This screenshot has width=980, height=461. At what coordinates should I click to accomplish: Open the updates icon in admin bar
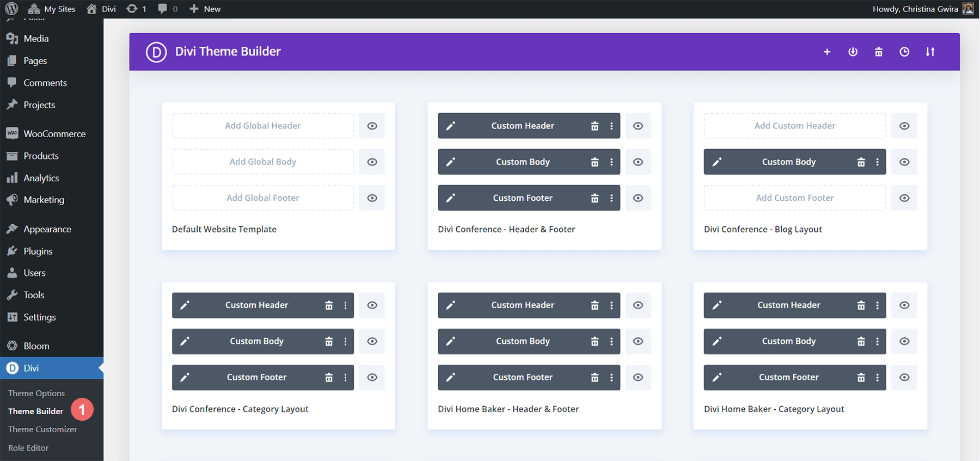[136, 9]
